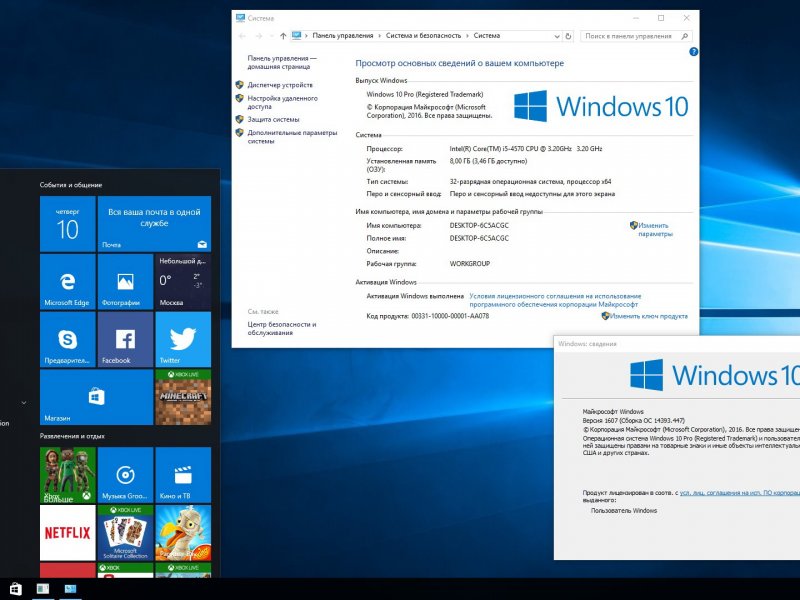Open Центр безопасности и обслуживания link

[282, 328]
